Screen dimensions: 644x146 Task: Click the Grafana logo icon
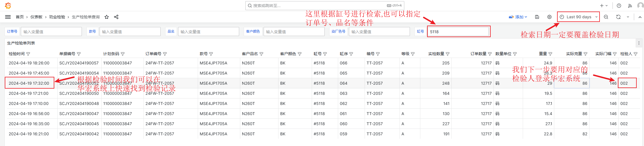[8, 6]
